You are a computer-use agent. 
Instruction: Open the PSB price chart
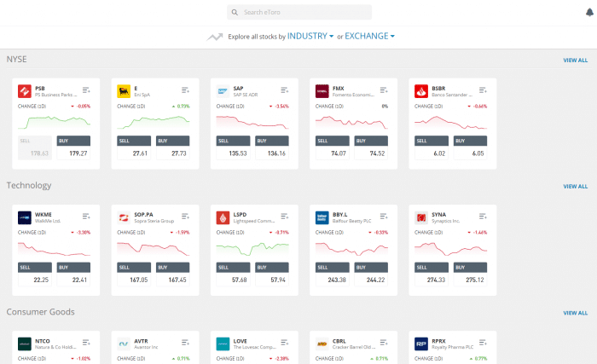tap(54, 122)
